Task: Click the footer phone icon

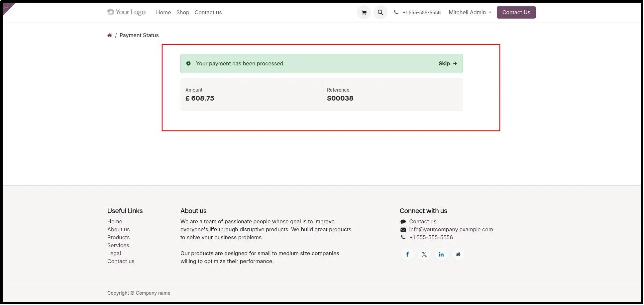Action: (403, 238)
